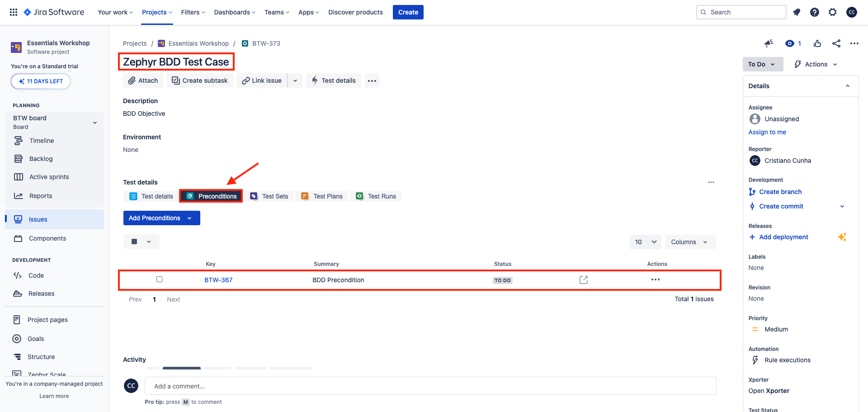Switch to the Test Sets tab
Image resolution: width=868 pixels, height=412 pixels.
click(269, 196)
